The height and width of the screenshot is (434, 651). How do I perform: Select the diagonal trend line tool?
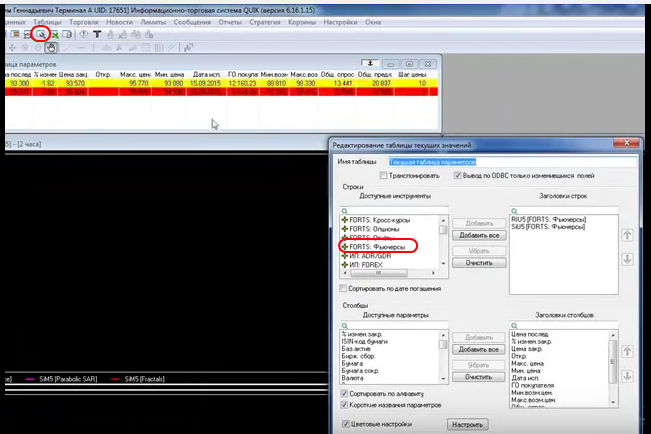click(x=68, y=48)
